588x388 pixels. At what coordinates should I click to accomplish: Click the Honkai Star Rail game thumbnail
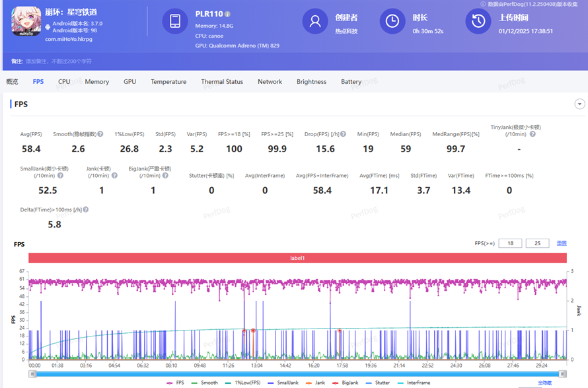26,22
